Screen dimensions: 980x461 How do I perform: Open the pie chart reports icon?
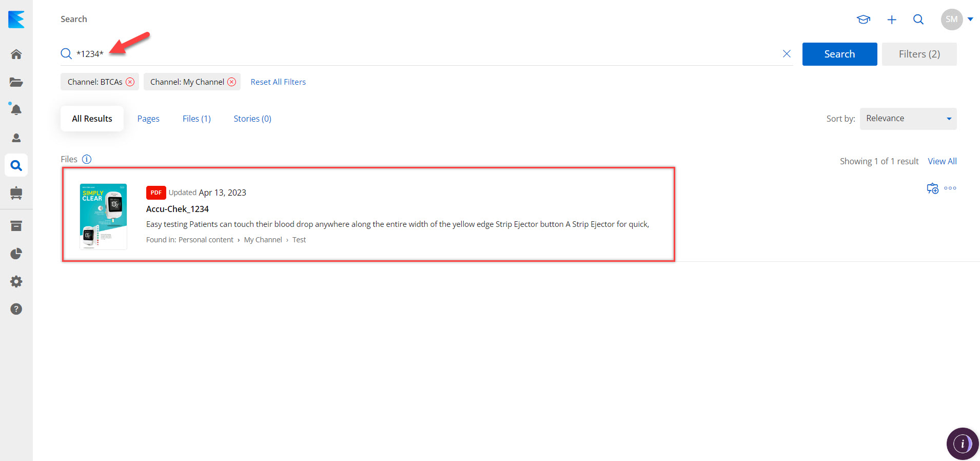(x=16, y=254)
